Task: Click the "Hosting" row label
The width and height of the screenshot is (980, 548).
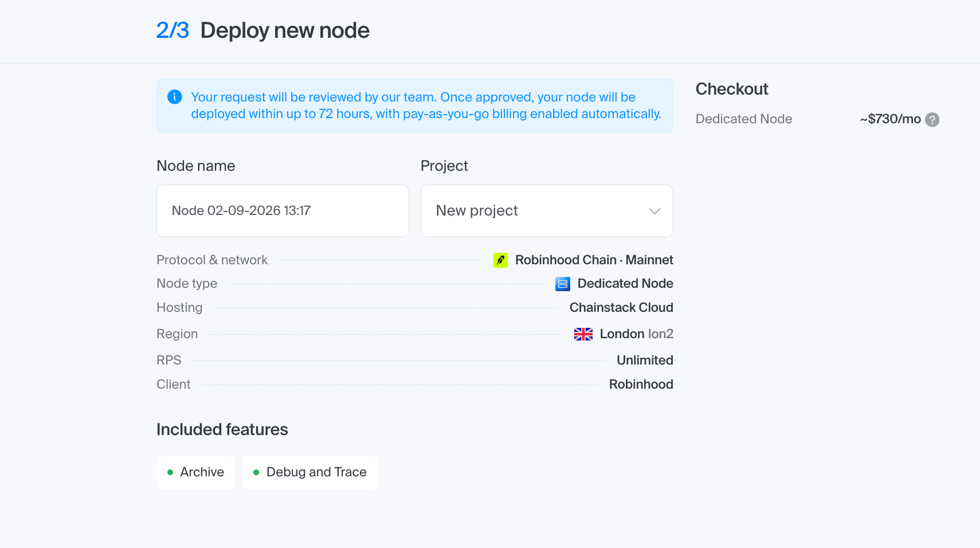Action: tap(179, 308)
